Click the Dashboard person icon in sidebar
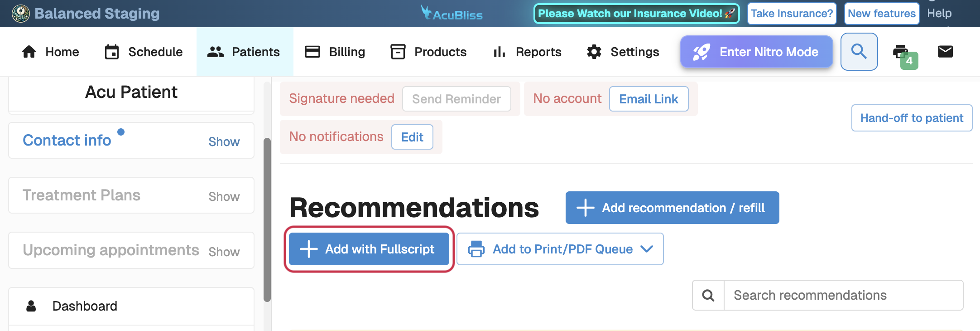Viewport: 980px width, 331px height. coord(31,306)
